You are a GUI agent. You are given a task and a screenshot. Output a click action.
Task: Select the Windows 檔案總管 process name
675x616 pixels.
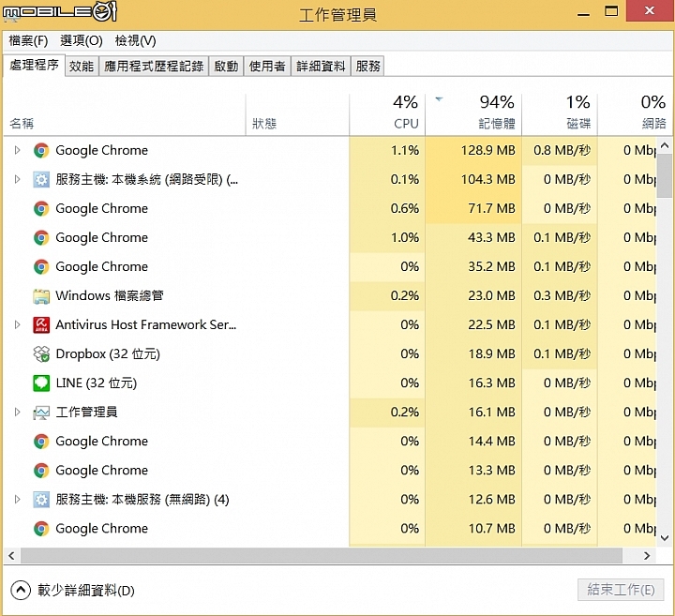coord(110,295)
